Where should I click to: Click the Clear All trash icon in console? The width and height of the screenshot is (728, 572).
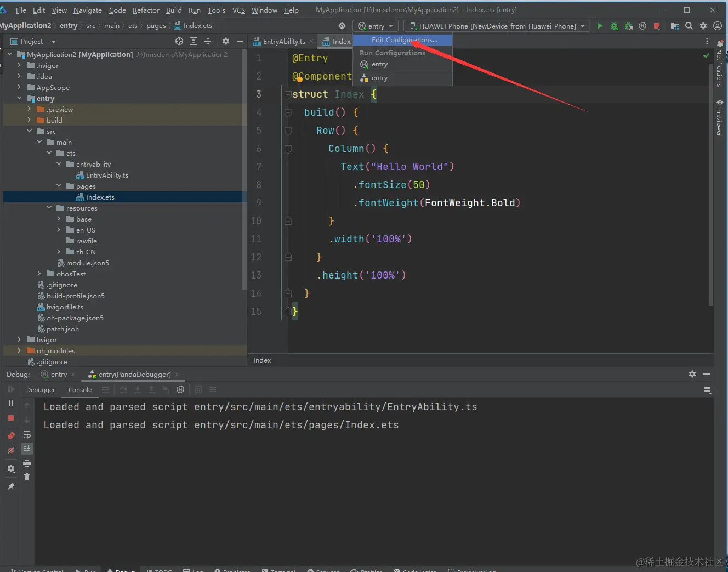coord(27,477)
